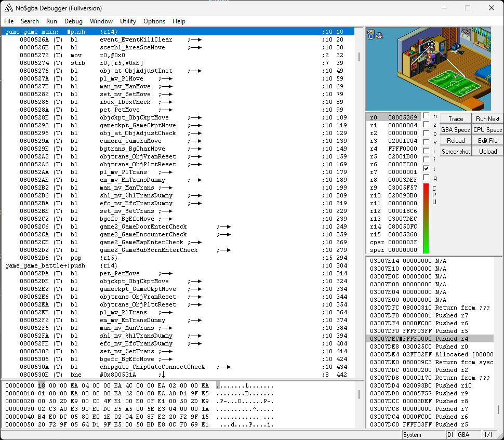Select stack entry 03007DD4 Pushed r10
This screenshot has width=504, height=440.
coord(430,385)
